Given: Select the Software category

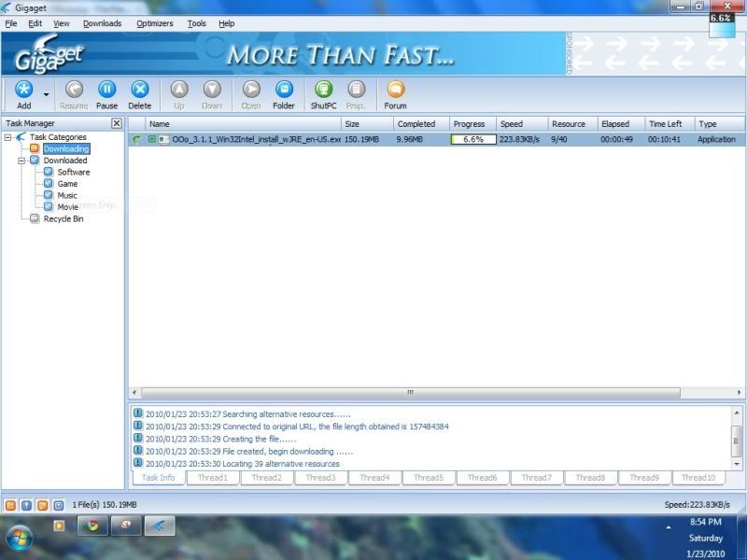Looking at the screenshot, I should [x=73, y=172].
